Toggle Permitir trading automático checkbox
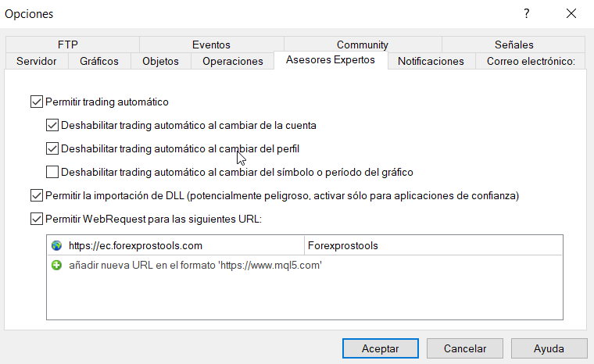Image resolution: width=594 pixels, height=364 pixels. (x=36, y=102)
